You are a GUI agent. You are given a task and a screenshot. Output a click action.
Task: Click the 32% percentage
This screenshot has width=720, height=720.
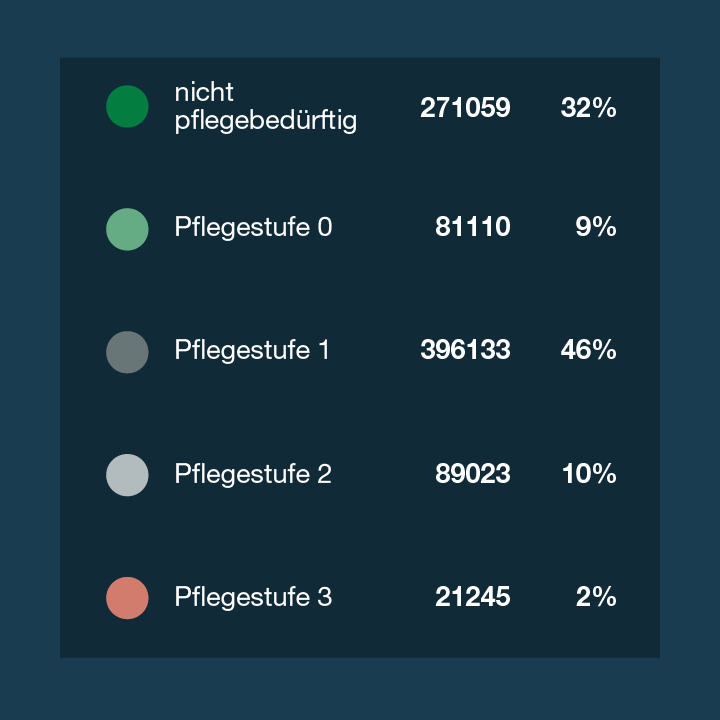click(x=588, y=107)
